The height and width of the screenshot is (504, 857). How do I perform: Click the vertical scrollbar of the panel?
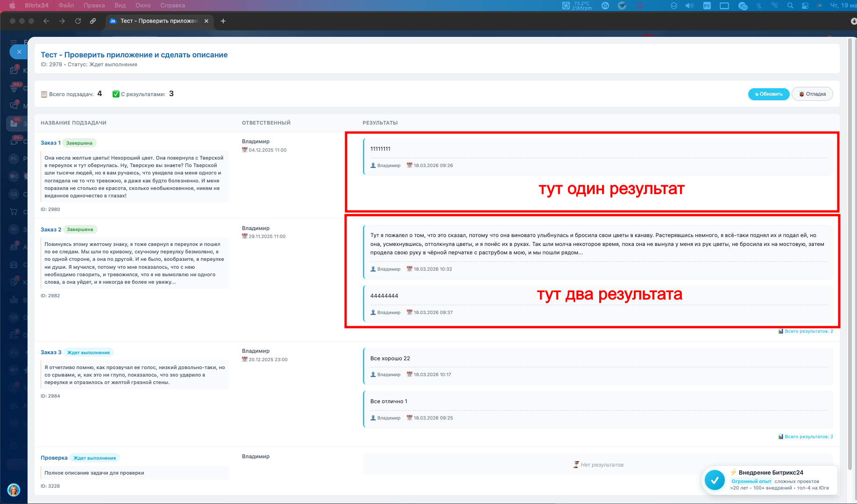(850, 233)
